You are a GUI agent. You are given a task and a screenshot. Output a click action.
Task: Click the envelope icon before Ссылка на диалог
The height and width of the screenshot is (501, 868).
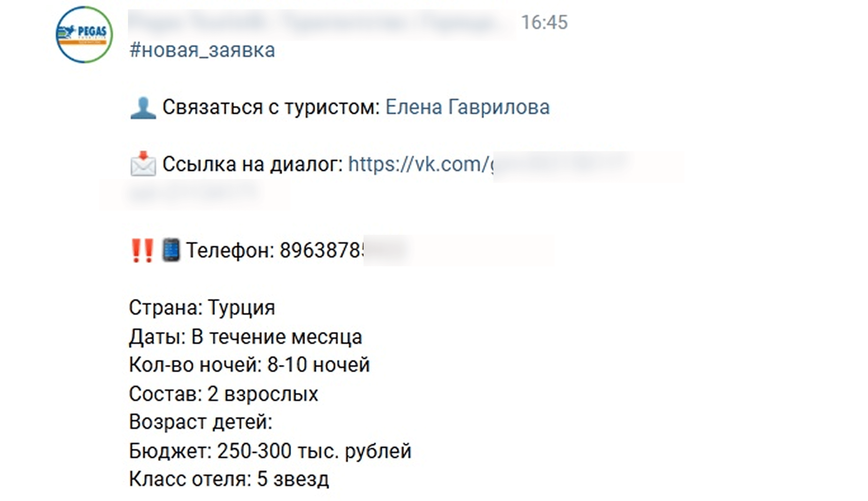[143, 164]
